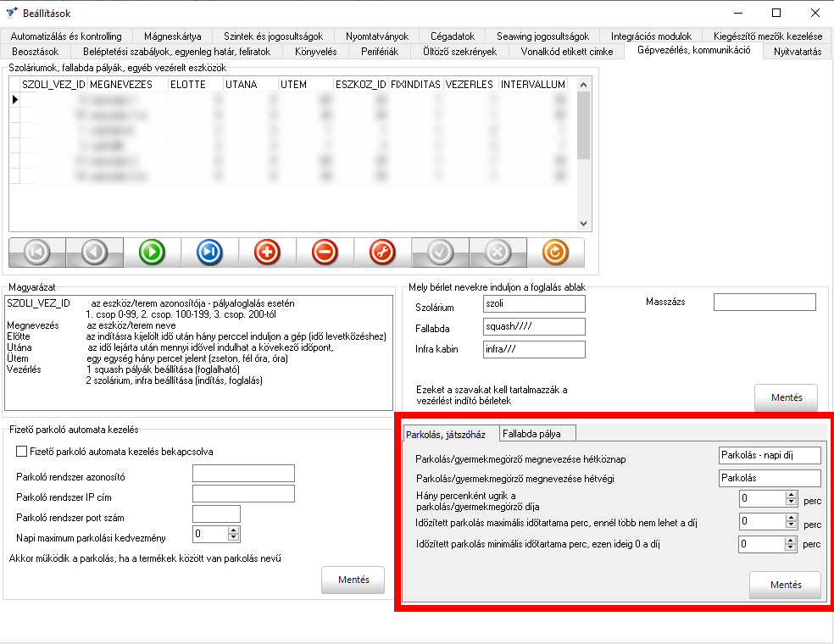
Task: Edit hétvégi megnevezése field
Action: tap(770, 478)
